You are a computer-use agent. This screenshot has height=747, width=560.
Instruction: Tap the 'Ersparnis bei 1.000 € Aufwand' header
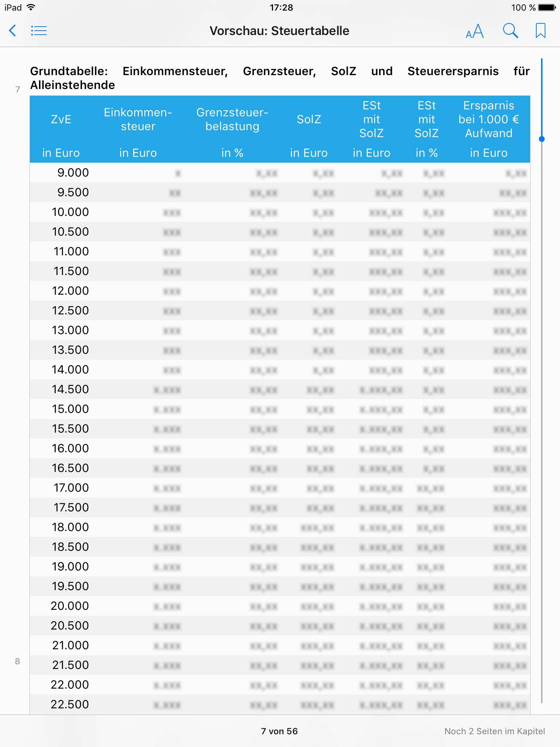(x=489, y=119)
